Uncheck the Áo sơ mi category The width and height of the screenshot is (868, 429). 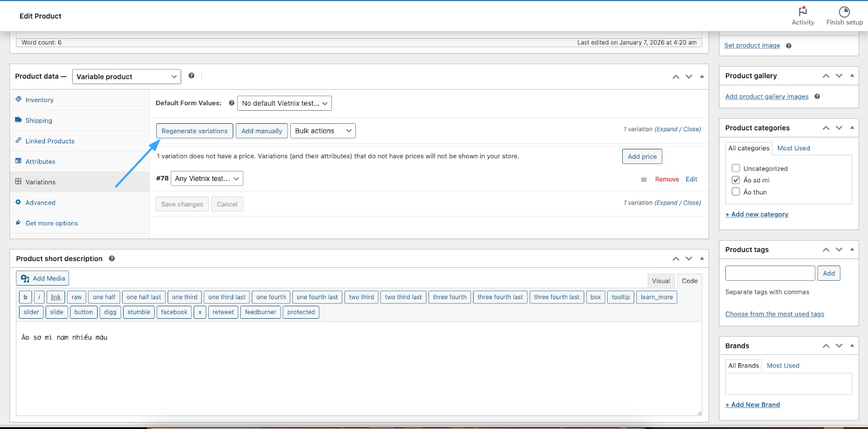click(x=736, y=180)
